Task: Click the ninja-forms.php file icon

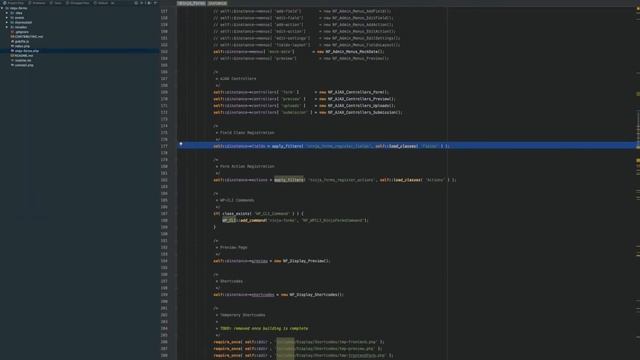Action: click(12, 51)
